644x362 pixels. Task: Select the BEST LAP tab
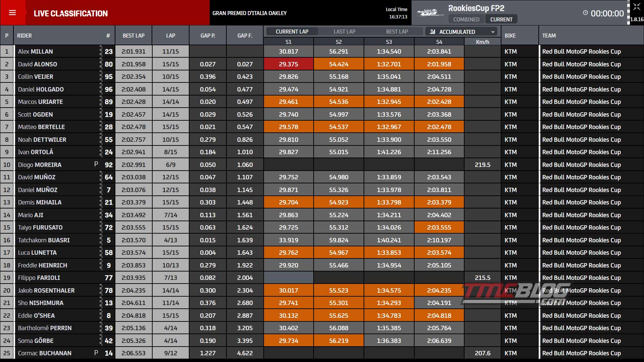click(397, 32)
